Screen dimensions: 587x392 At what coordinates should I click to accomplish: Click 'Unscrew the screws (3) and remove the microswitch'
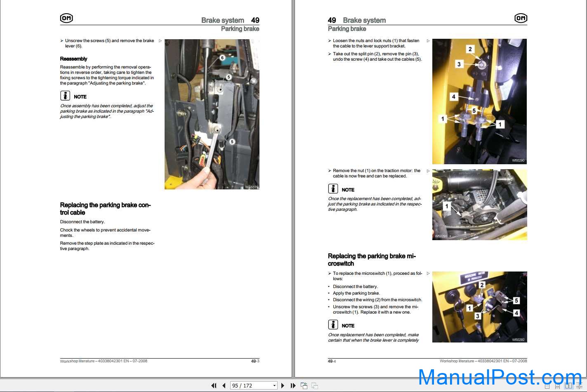(x=375, y=309)
